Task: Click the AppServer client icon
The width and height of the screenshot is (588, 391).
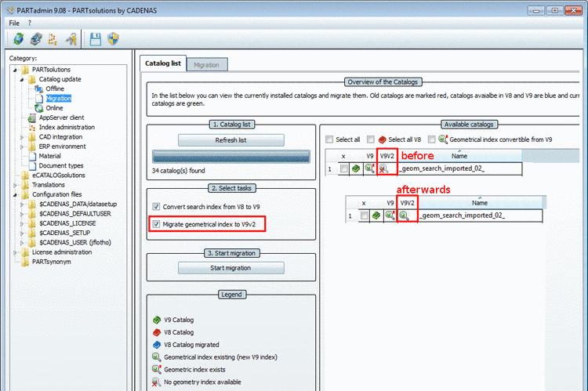Action: point(32,118)
